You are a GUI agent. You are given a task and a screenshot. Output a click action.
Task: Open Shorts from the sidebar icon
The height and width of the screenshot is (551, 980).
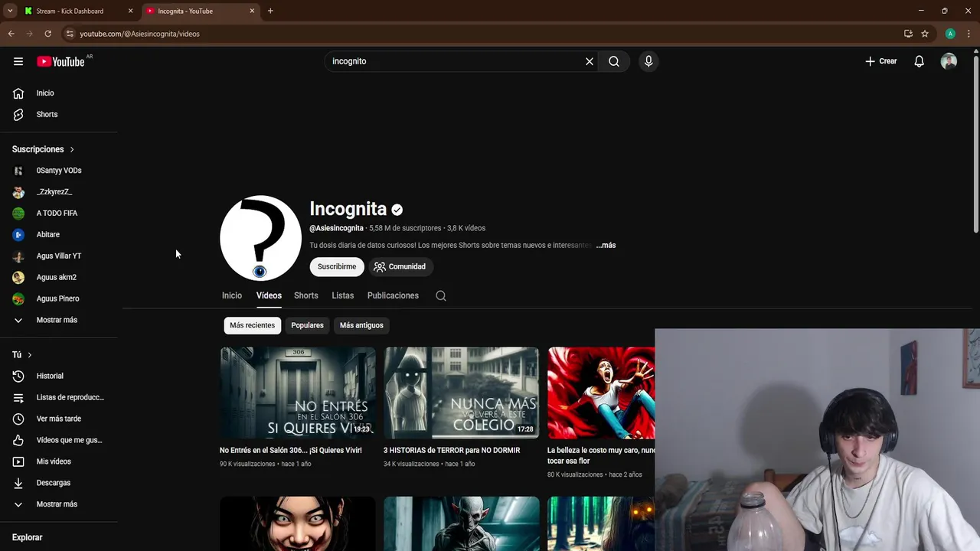point(18,114)
